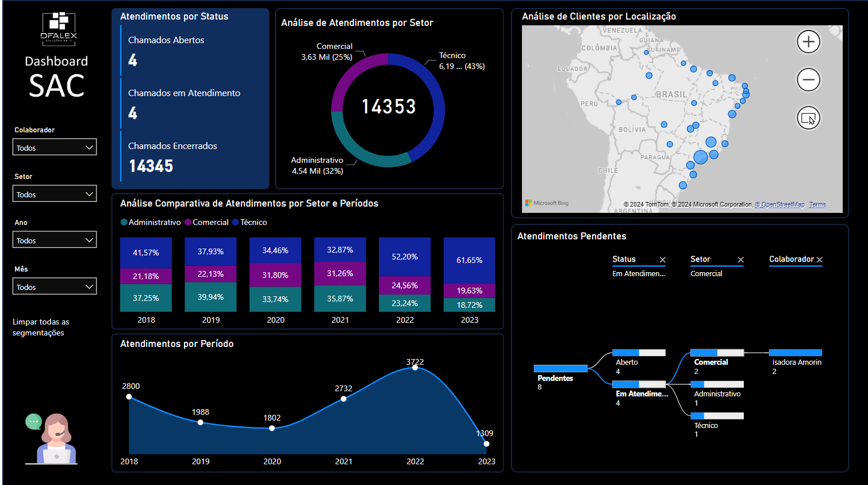Open the OpenStreetMap link
The width and height of the screenshot is (868, 485).
point(780,205)
